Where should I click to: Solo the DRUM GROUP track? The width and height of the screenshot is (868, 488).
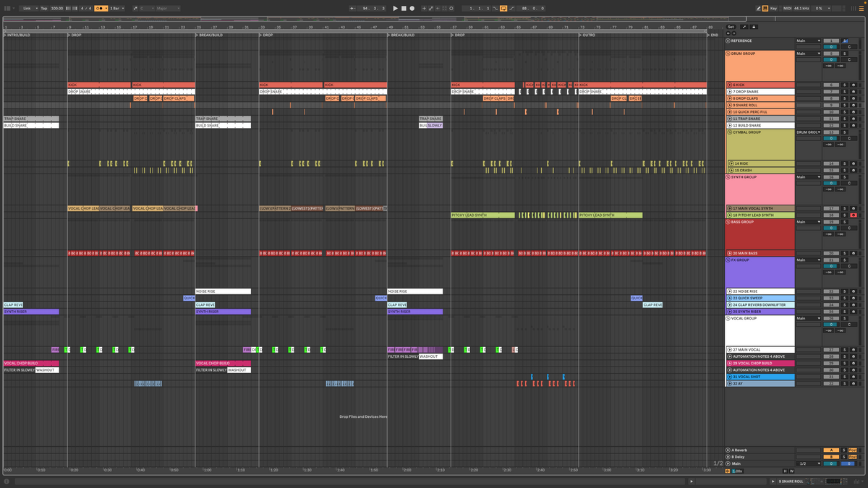[844, 53]
